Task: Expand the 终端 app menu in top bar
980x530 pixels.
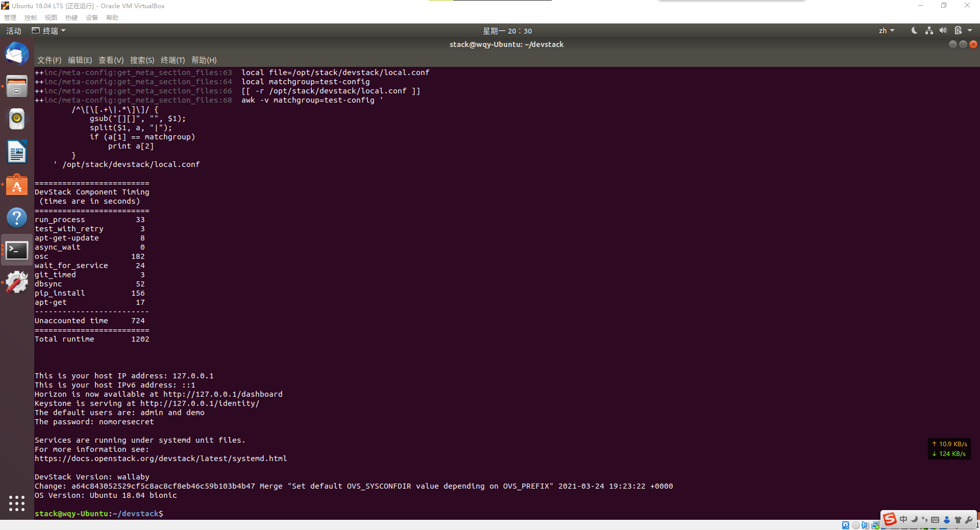Action: pos(49,31)
